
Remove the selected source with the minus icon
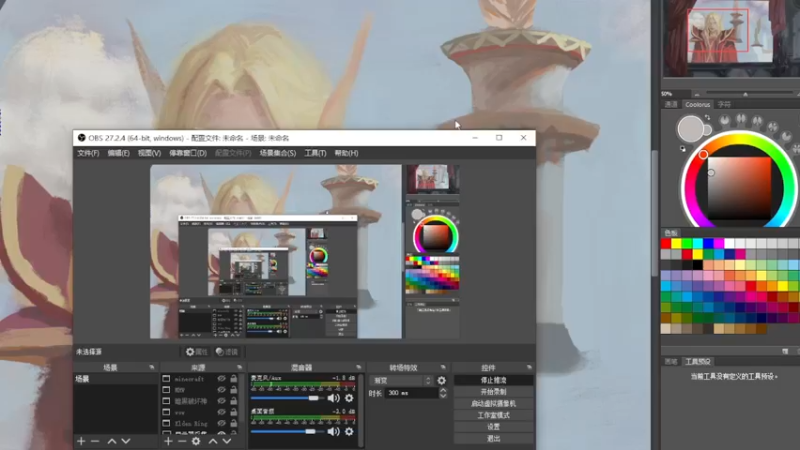[x=182, y=441]
